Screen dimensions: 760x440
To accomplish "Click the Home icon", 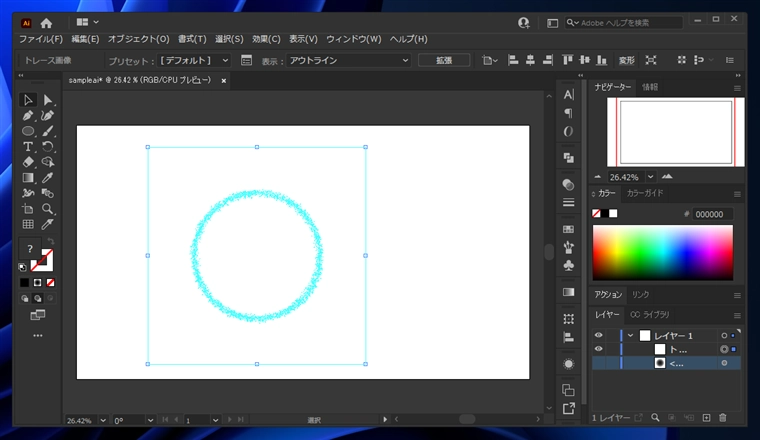I will tap(46, 23).
